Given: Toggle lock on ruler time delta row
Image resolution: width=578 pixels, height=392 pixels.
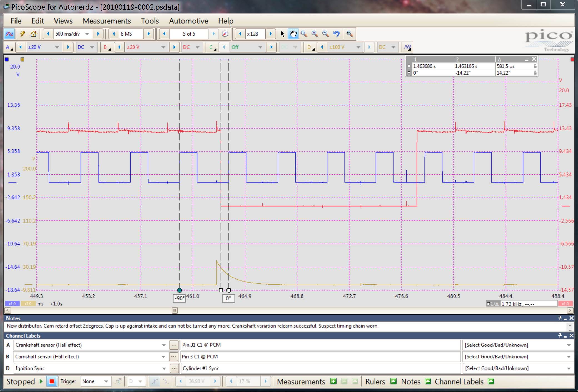Looking at the screenshot, I should (535, 66).
